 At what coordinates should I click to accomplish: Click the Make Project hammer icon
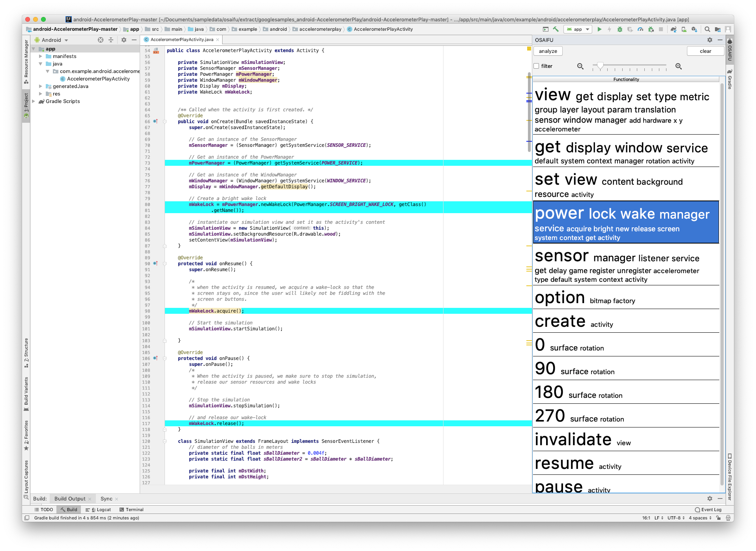[x=556, y=29]
